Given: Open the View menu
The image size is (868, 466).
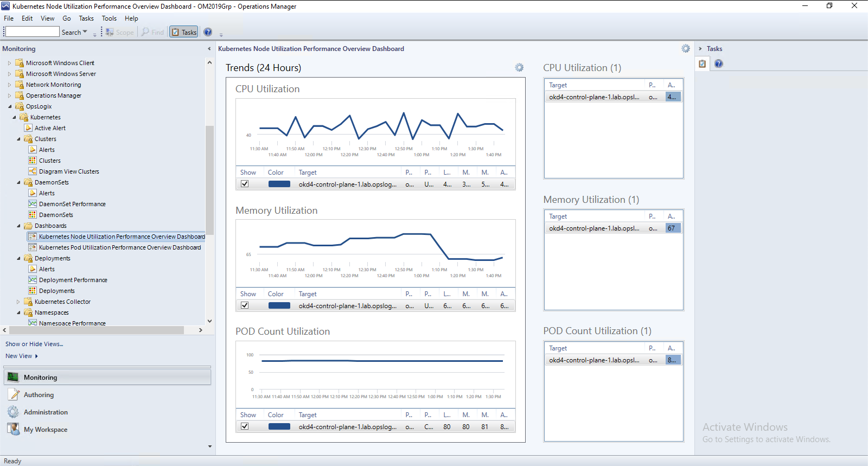Looking at the screenshot, I should pos(48,18).
